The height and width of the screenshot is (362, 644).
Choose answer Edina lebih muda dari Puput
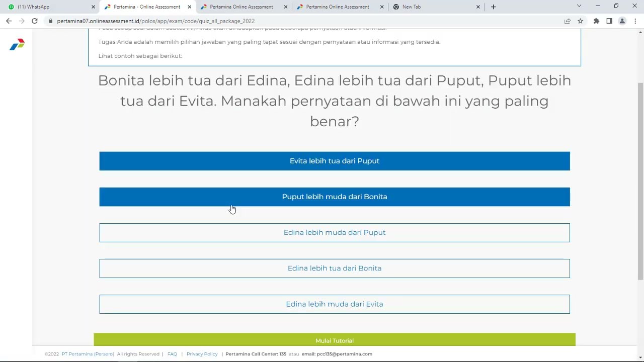[x=335, y=233]
